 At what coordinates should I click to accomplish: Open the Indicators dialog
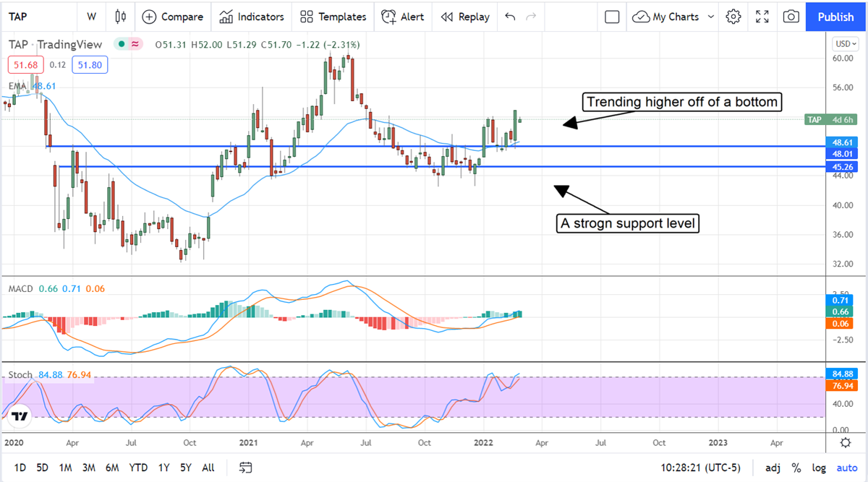coord(252,16)
